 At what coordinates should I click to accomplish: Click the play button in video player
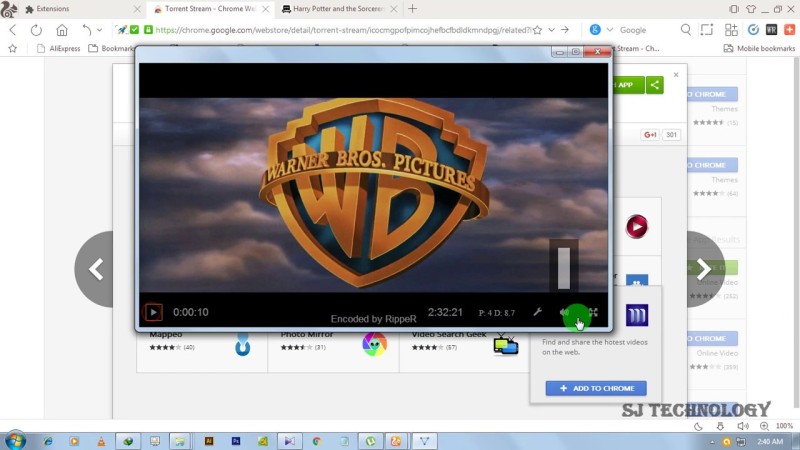click(x=153, y=312)
